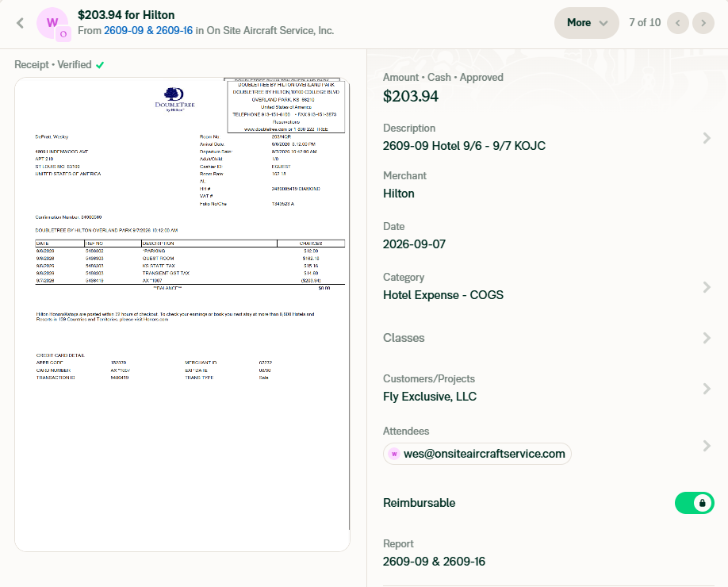Click the 7 of 10 counter
Viewport: 728px width, 587px height.
pyautogui.click(x=645, y=23)
